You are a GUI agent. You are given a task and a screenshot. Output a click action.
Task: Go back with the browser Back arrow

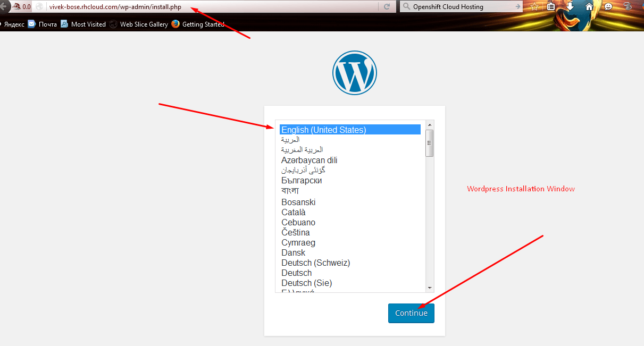[x=3, y=7]
